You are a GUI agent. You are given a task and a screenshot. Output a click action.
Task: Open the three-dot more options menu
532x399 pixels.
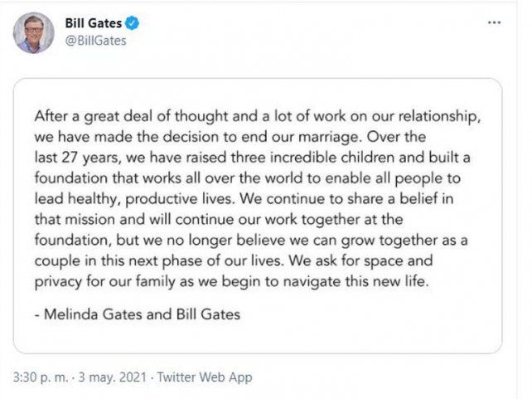(494, 23)
